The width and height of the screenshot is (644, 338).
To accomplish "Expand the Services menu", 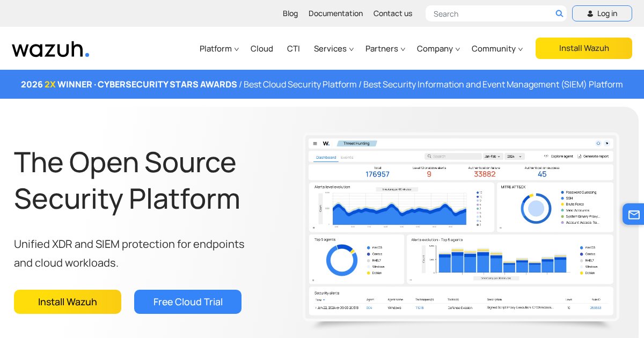I will click(334, 49).
